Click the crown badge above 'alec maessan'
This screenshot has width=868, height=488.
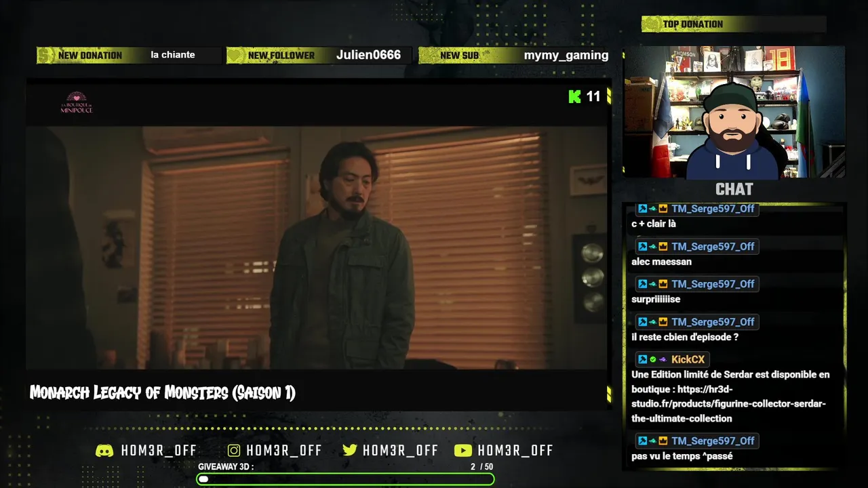(x=663, y=247)
